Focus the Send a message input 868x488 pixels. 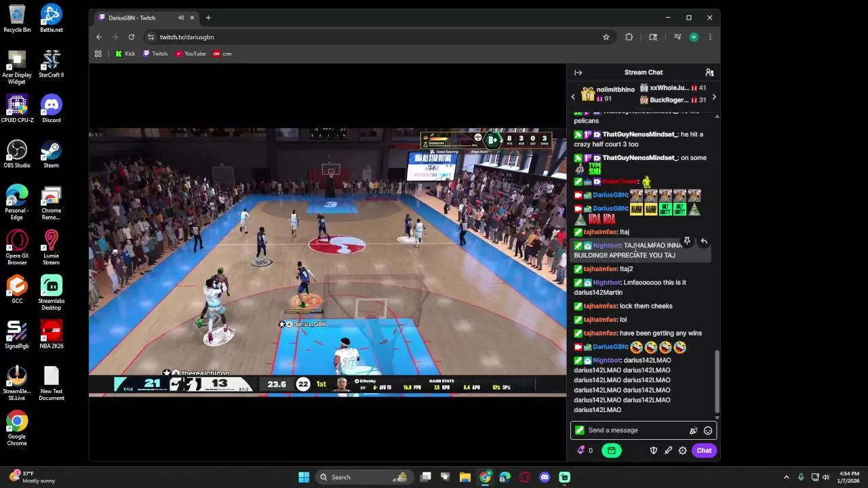[634, 430]
